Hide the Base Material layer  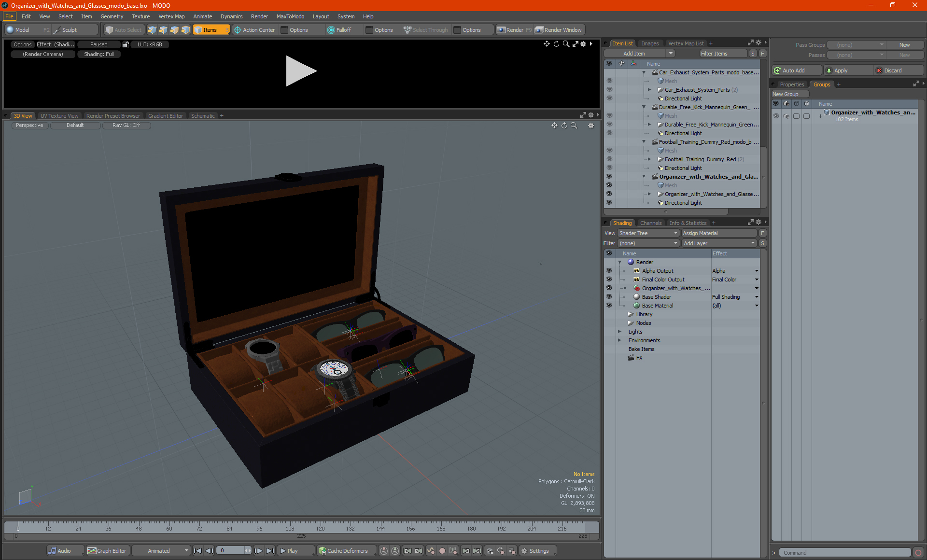(609, 306)
